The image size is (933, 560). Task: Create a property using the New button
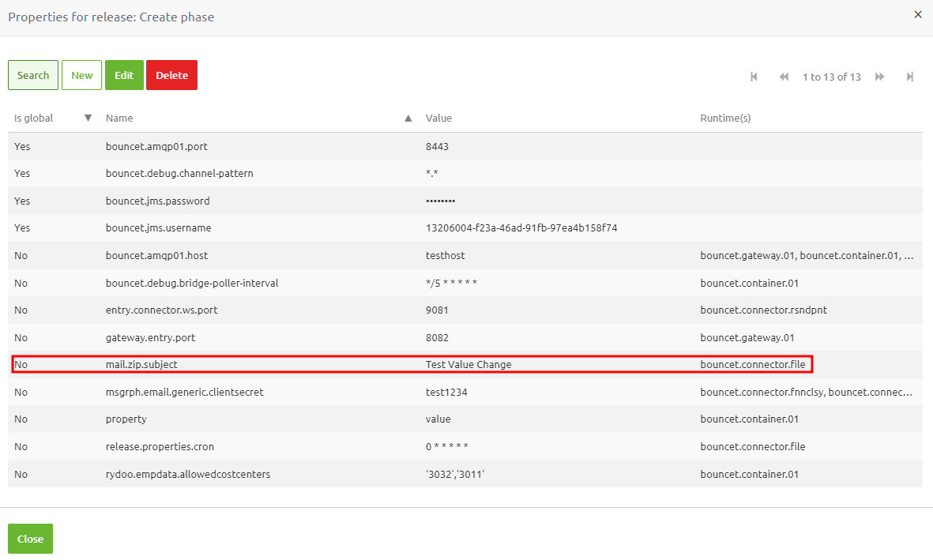pyautogui.click(x=81, y=74)
